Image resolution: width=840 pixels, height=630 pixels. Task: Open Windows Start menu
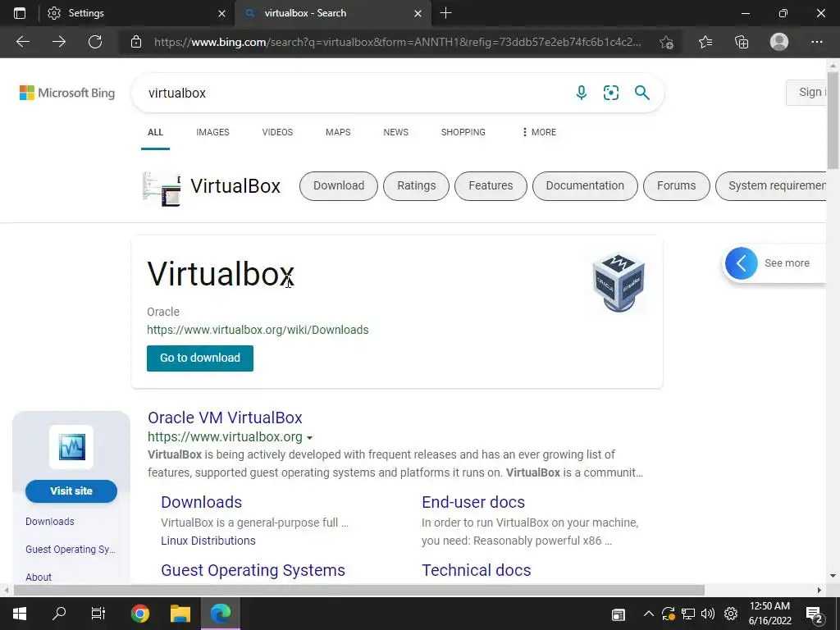(x=20, y=614)
